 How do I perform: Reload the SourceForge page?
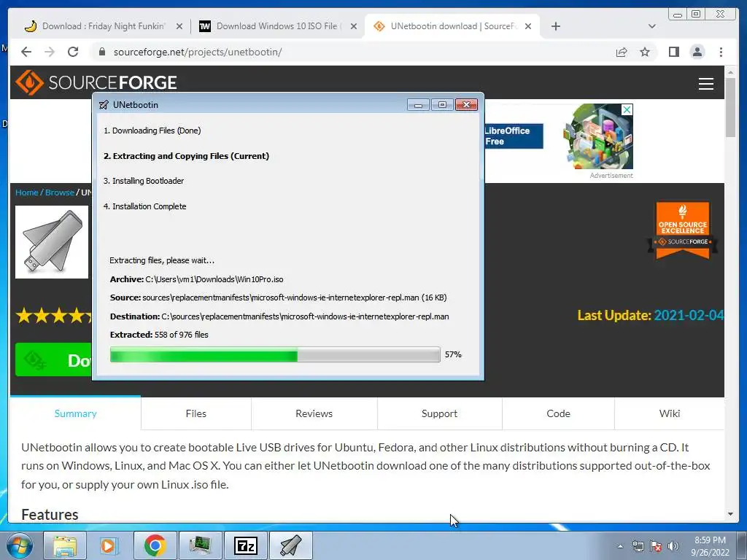coord(73,52)
